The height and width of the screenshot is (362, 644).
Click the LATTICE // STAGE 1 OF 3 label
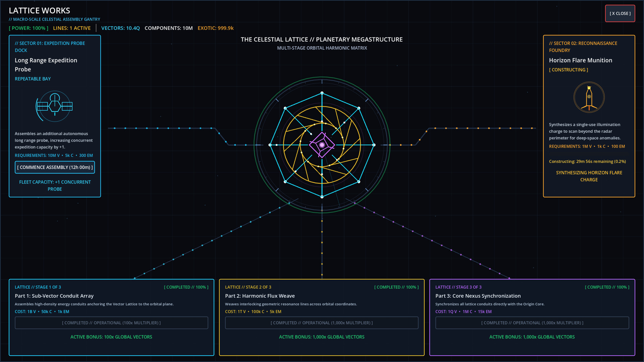point(38,287)
